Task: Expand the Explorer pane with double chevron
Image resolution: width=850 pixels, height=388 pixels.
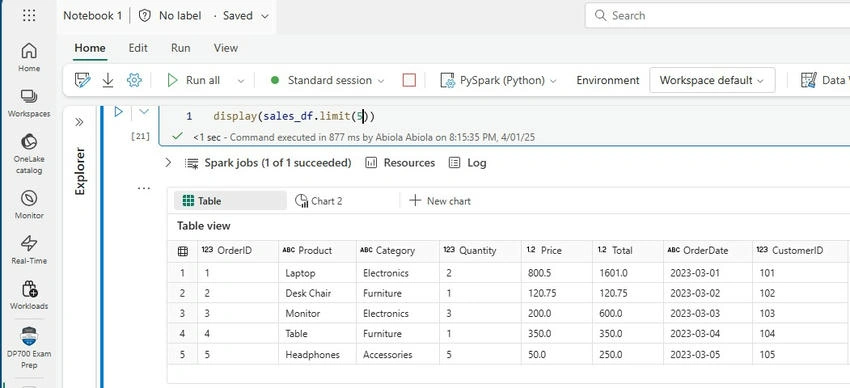Action: coord(80,122)
